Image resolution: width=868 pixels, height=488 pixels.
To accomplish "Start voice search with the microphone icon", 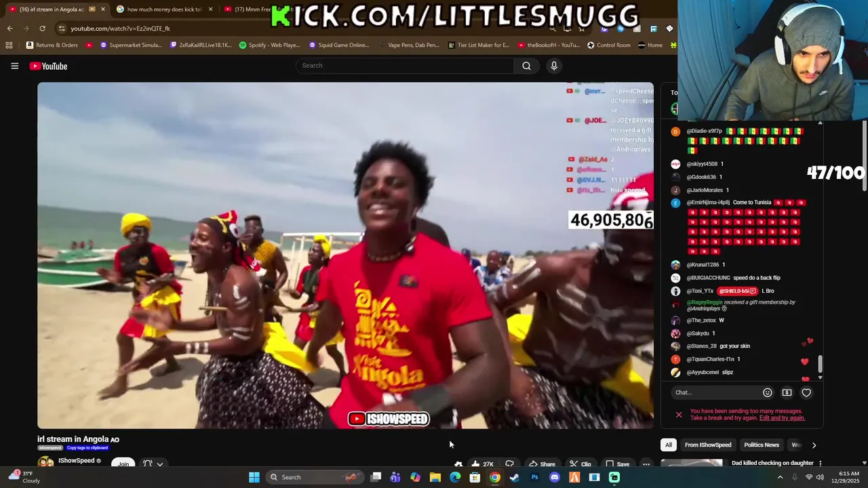I will tap(554, 66).
